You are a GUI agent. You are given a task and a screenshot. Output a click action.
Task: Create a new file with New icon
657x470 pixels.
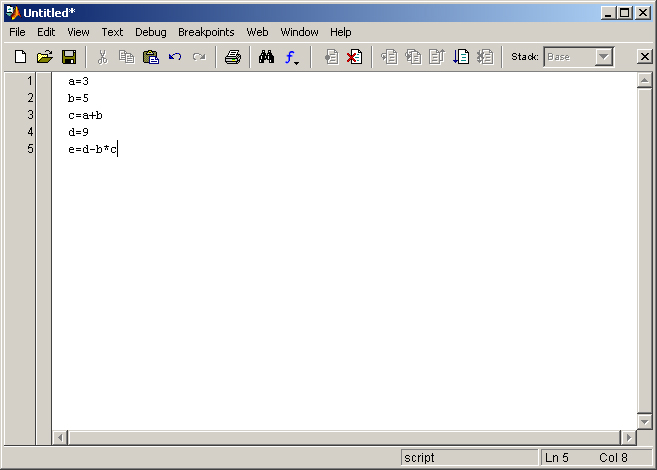[x=20, y=57]
